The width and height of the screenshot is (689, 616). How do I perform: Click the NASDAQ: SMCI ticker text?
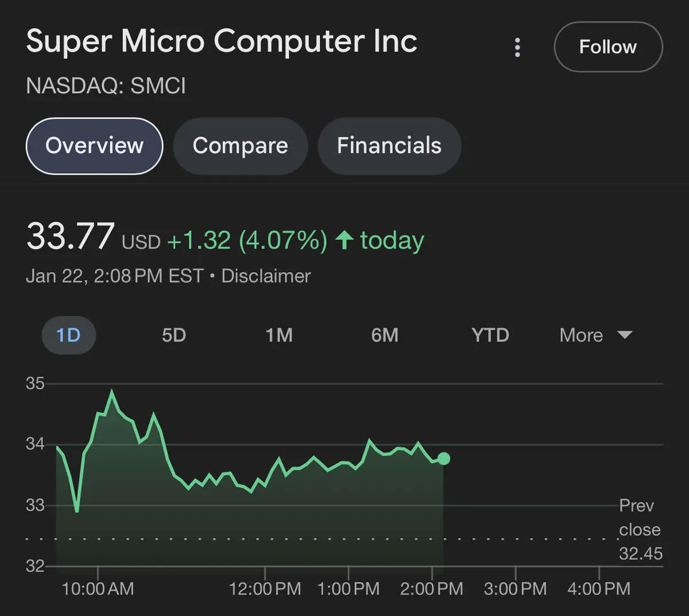(106, 86)
